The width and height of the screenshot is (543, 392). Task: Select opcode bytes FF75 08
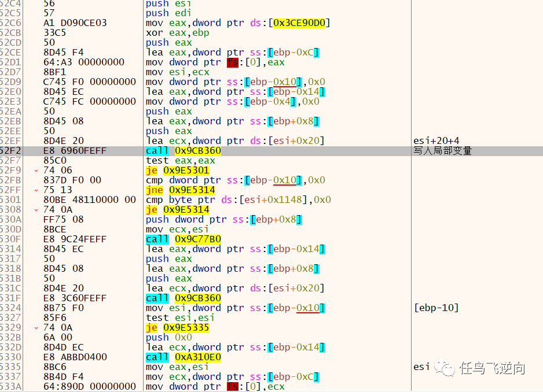63,220
